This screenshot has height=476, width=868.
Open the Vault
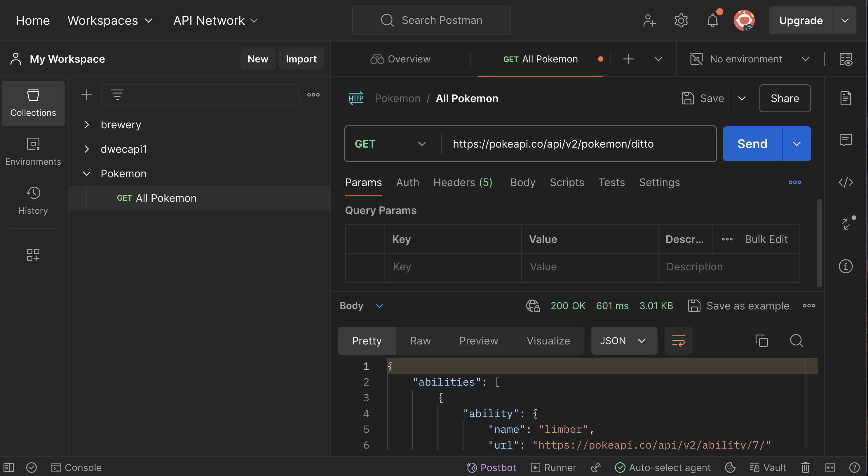point(768,468)
